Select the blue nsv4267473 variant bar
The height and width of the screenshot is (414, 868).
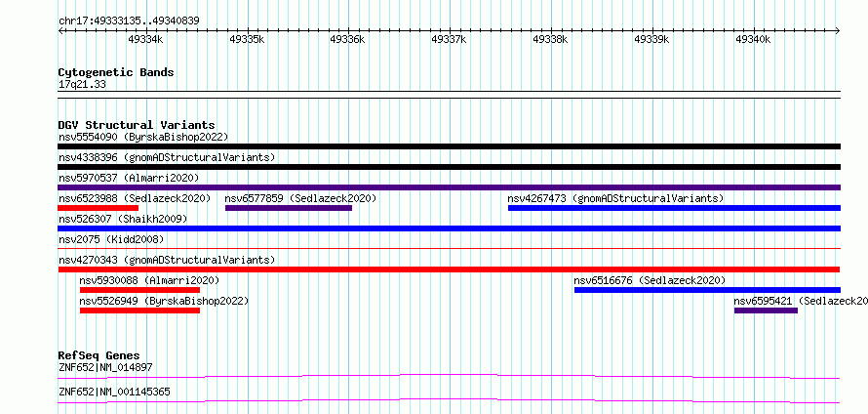pos(674,208)
